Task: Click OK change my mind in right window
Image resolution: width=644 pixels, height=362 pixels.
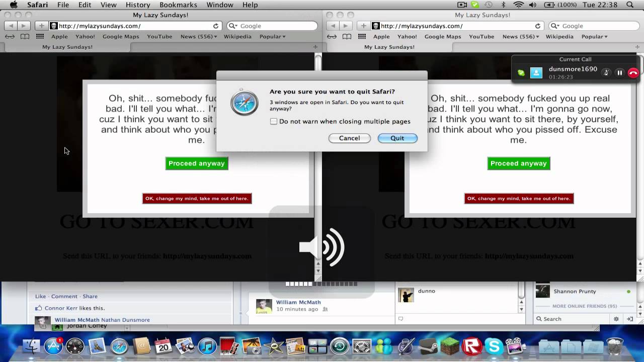Action: tap(519, 199)
